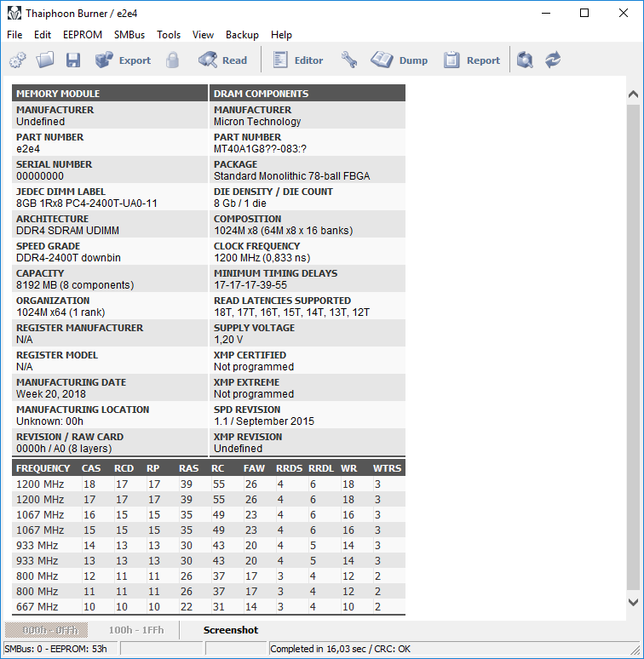Open the Tools menu

click(169, 35)
